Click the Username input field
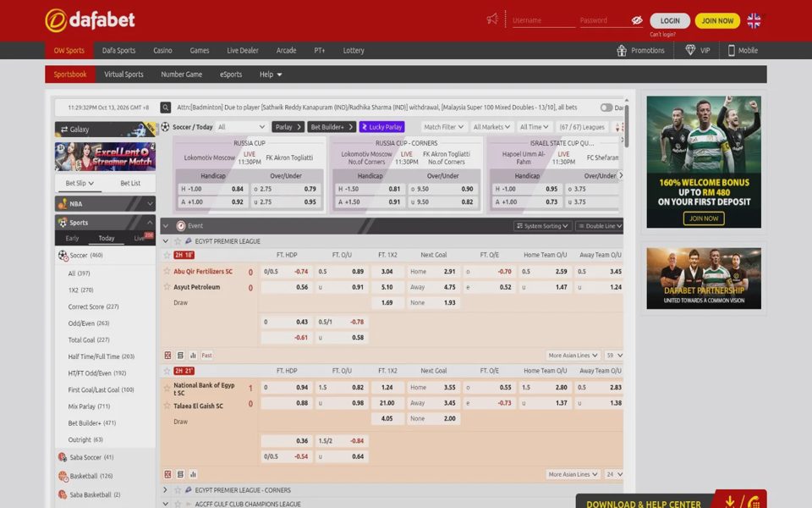812x508 pixels. pyautogui.click(x=544, y=20)
